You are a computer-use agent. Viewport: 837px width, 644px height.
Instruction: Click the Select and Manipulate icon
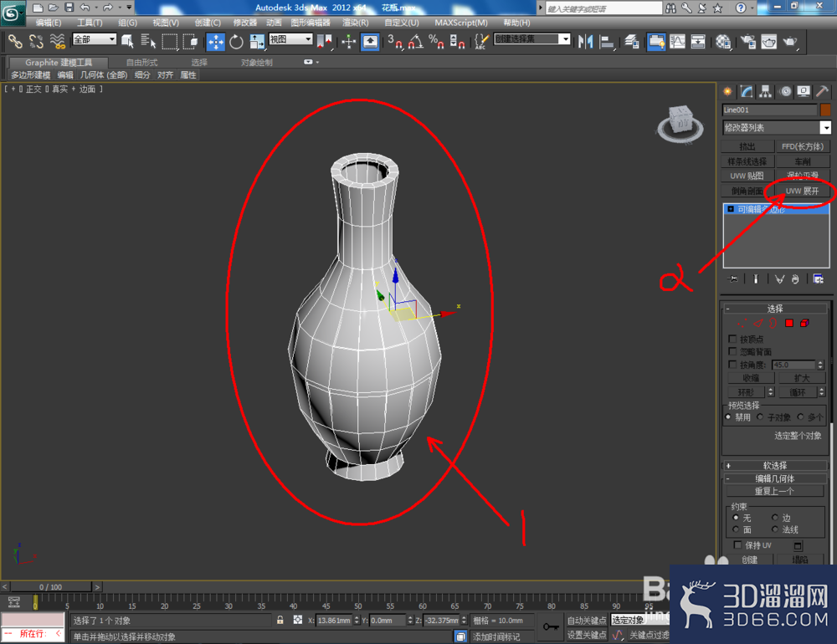click(x=348, y=42)
